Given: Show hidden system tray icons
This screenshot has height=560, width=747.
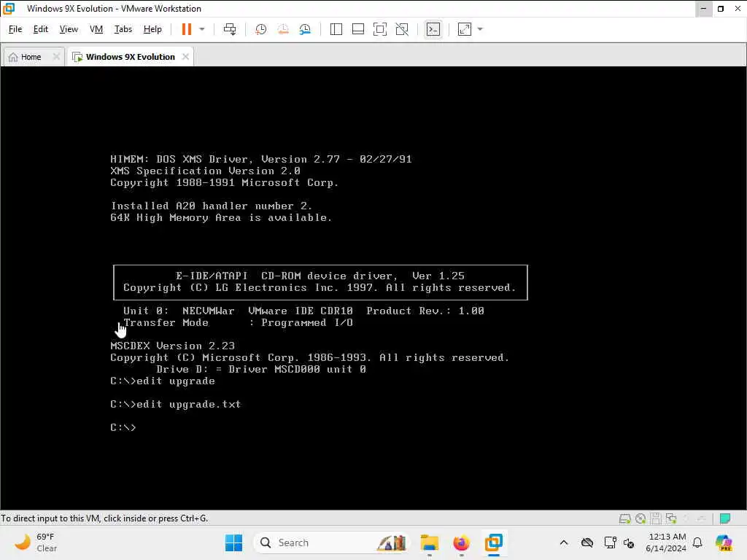Looking at the screenshot, I should [564, 542].
